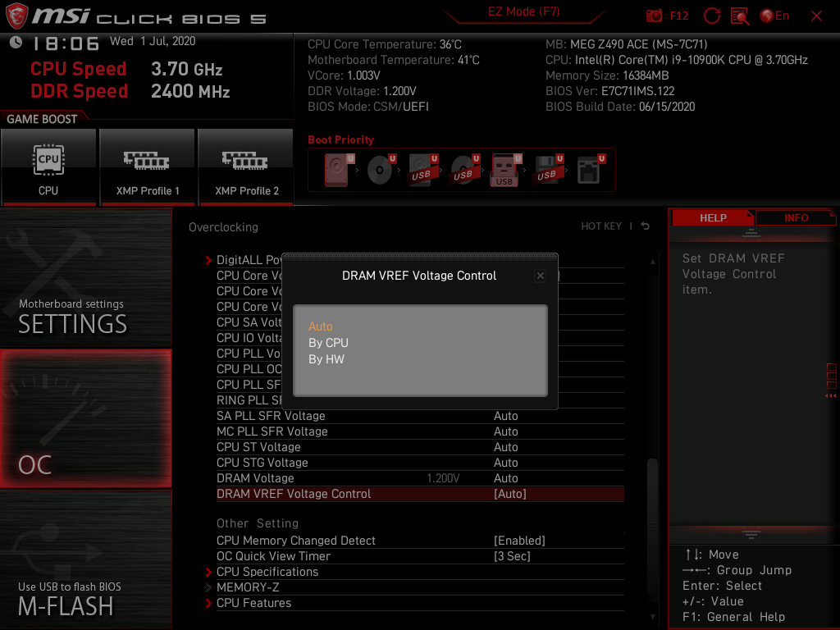Switch to the INFO tab

(x=796, y=217)
